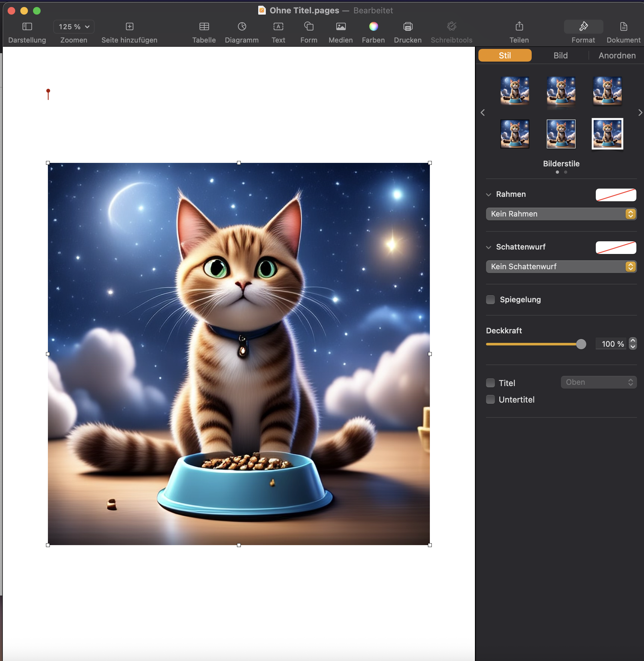Click the Deckkraft opacity slider handle
Screen dimensions: 644x661
[581, 344]
